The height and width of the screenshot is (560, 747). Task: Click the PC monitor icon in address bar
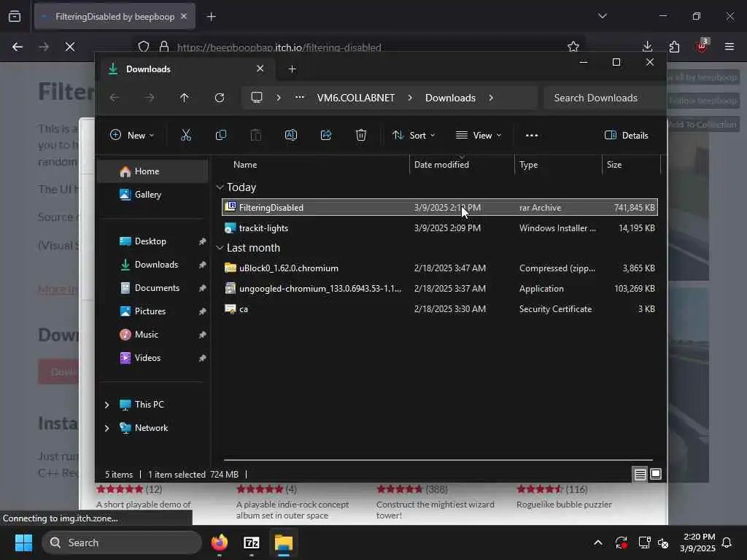click(257, 98)
